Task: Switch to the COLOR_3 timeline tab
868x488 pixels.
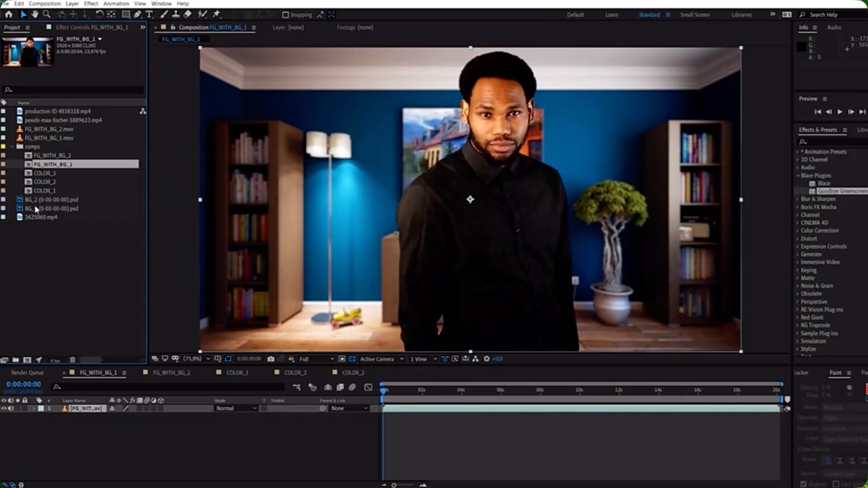Action: pos(295,373)
